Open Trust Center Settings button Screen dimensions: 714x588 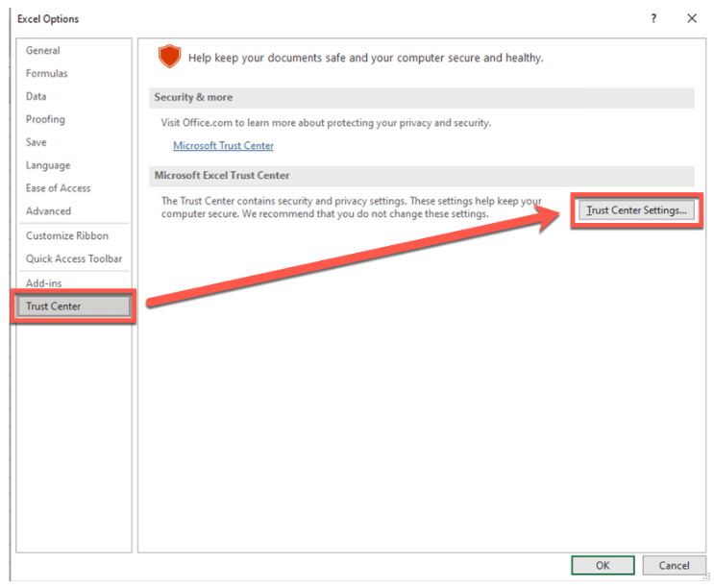(x=636, y=210)
